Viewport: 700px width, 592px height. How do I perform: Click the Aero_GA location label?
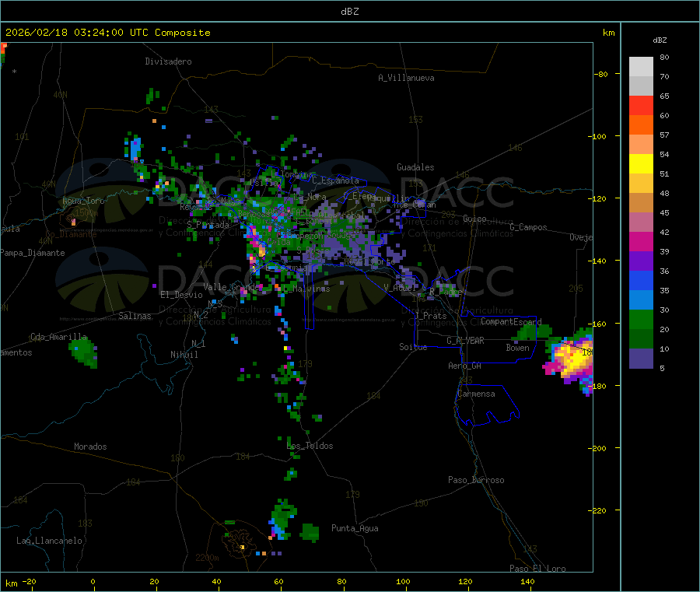(465, 366)
